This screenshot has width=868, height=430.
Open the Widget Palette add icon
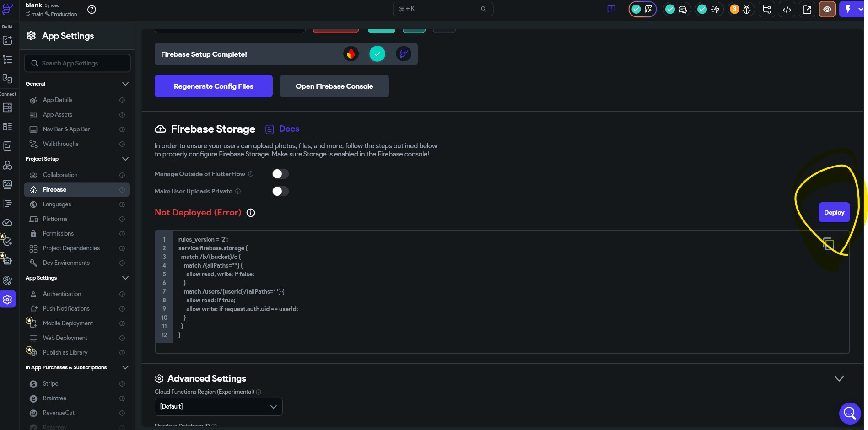(7, 40)
